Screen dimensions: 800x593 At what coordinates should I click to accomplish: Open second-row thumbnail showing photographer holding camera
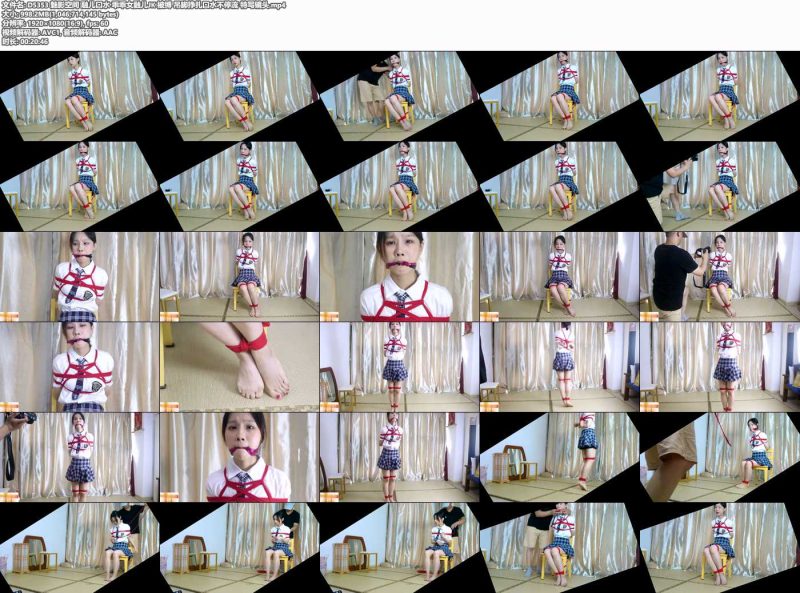[720, 186]
